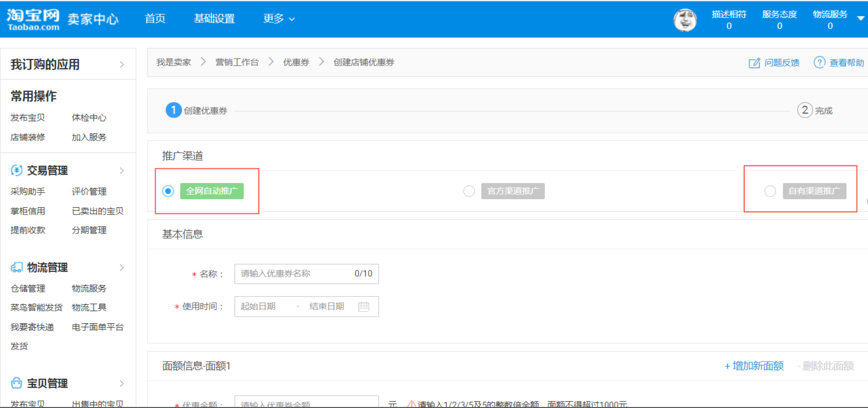Go to 首页 in top navigation

155,18
